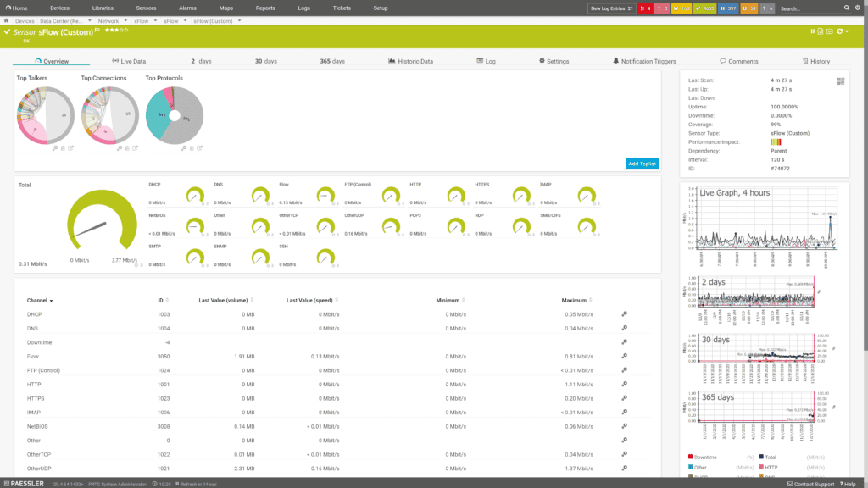Open the 30 days tab

[265, 61]
